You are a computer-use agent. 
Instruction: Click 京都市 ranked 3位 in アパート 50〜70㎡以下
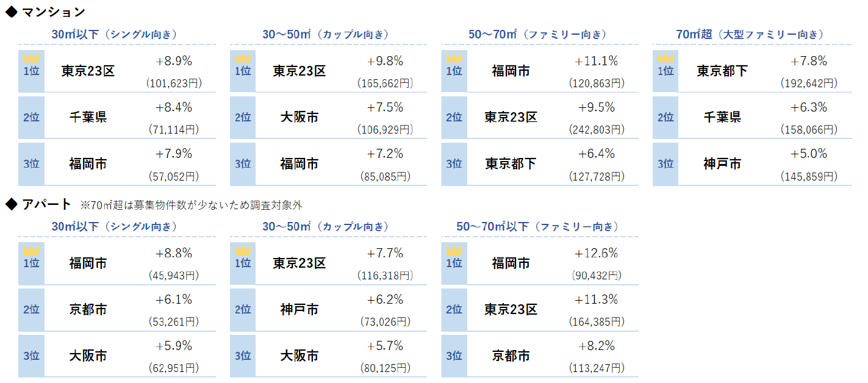(x=511, y=356)
